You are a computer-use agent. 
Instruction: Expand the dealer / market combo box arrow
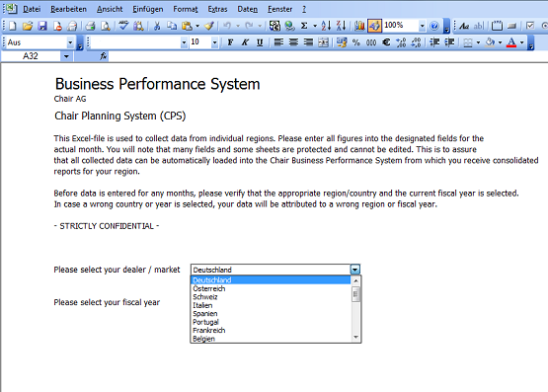(354, 270)
